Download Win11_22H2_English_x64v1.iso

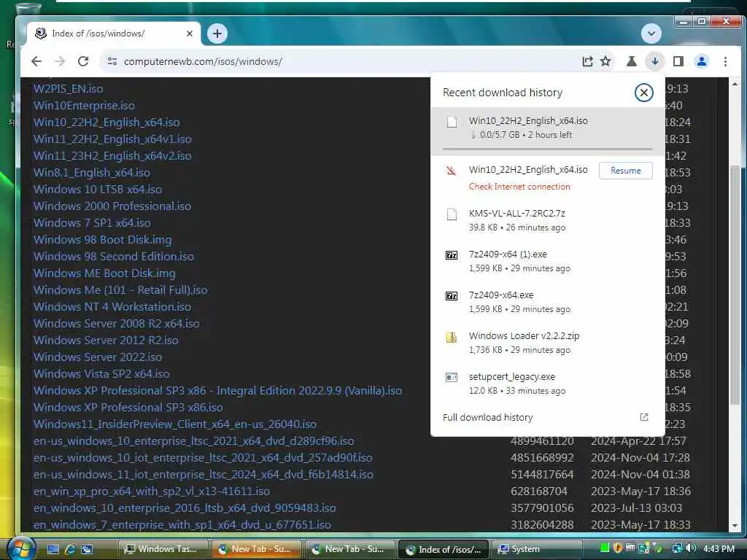tap(112, 139)
